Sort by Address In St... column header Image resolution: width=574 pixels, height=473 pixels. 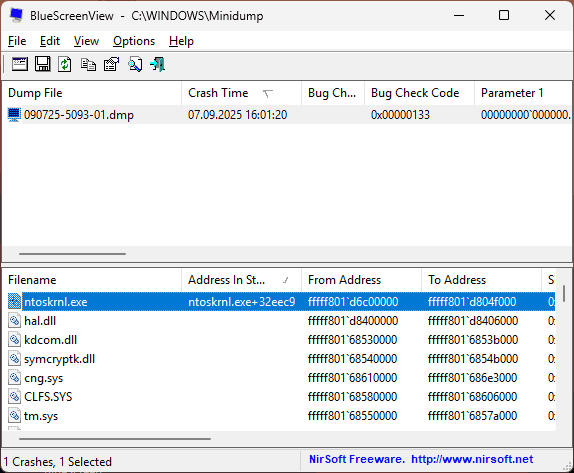click(241, 280)
